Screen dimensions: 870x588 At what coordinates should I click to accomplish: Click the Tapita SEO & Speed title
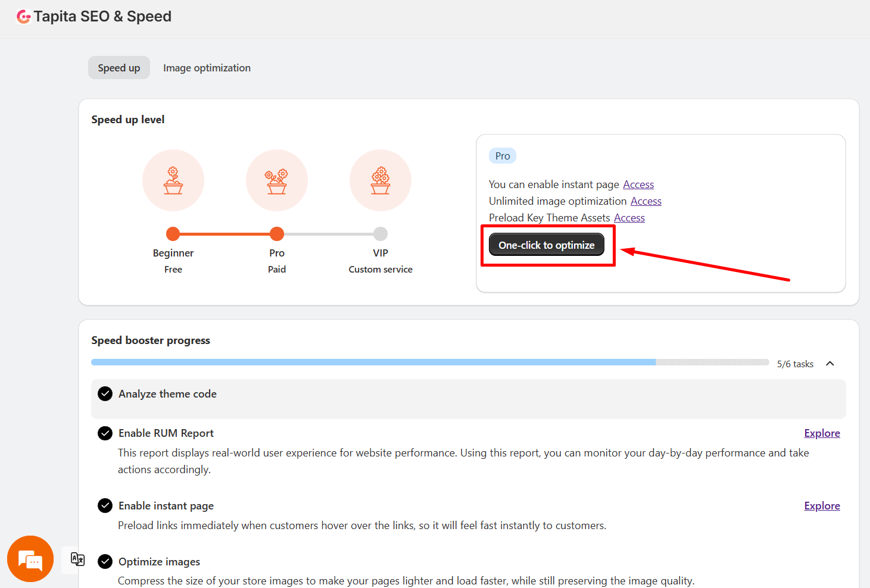102,17
